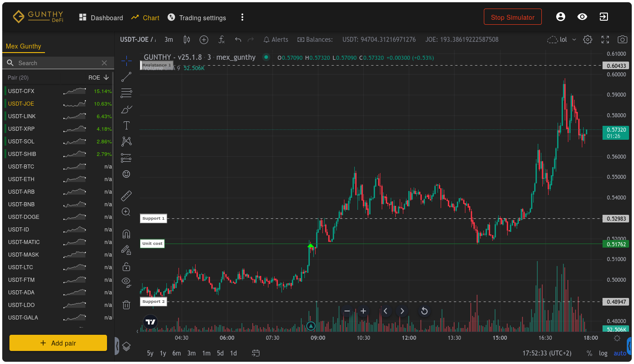The height and width of the screenshot is (364, 634).
Task: Open the lol layout dropdown
Action: coord(562,40)
